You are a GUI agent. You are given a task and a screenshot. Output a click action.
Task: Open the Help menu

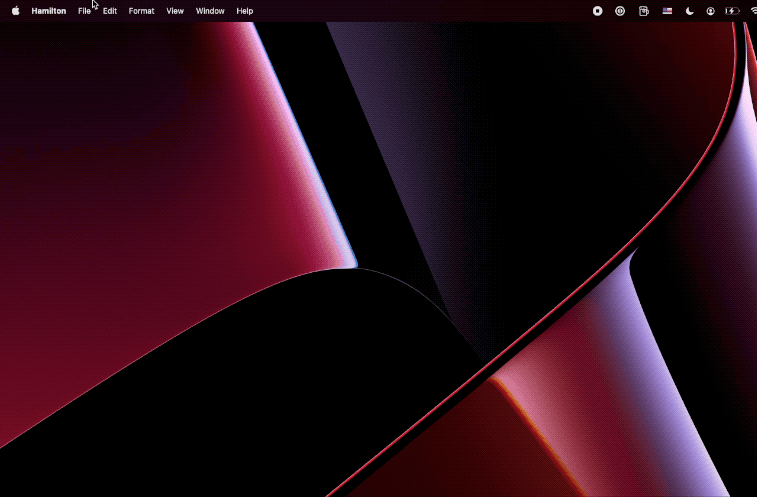(x=245, y=11)
